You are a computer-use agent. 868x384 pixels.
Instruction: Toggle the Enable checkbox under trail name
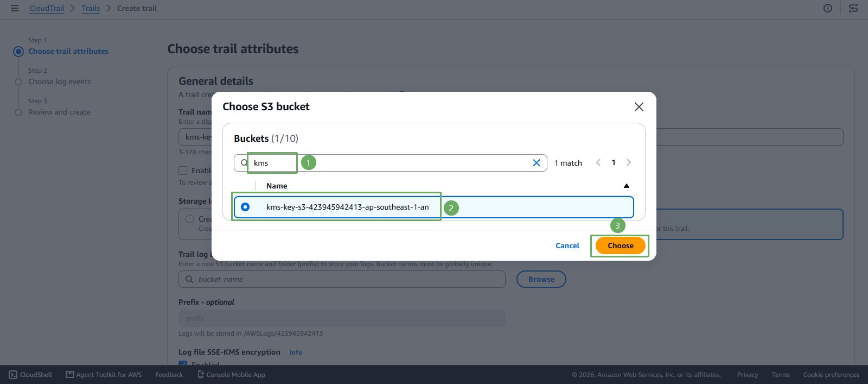[x=183, y=171]
